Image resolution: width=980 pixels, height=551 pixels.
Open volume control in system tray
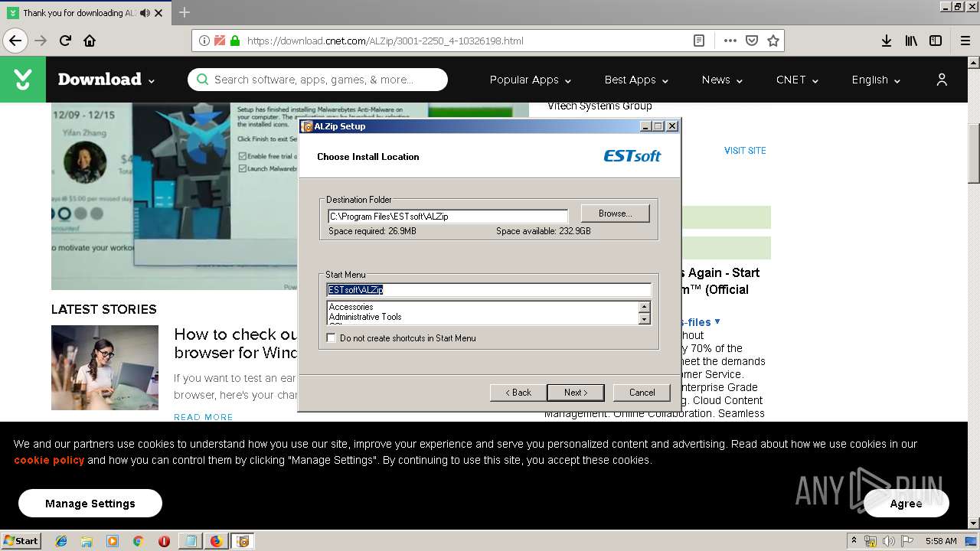(889, 541)
